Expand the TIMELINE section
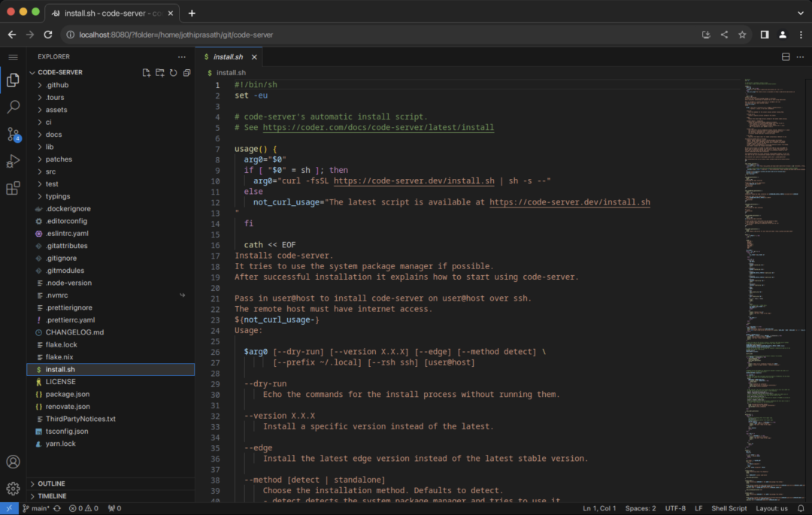 (111, 496)
